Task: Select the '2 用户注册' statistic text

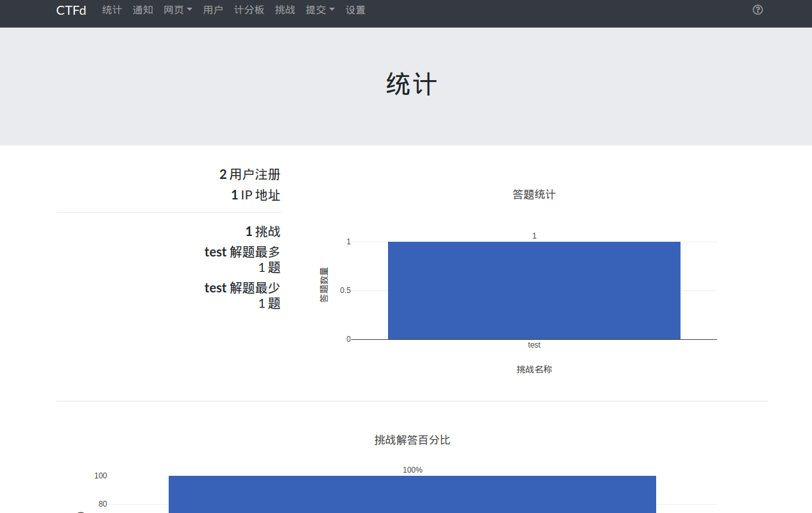Action: click(250, 174)
